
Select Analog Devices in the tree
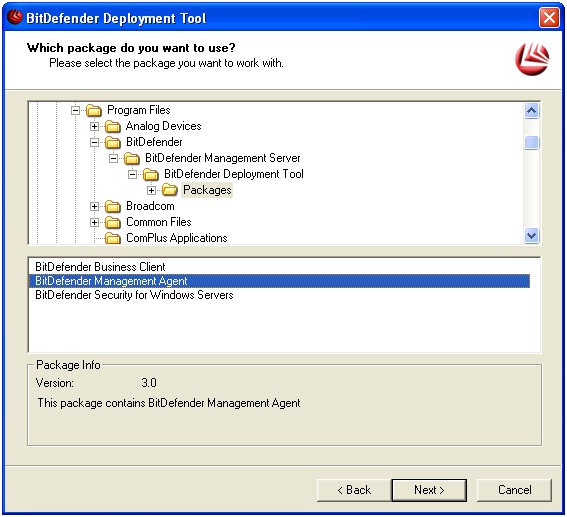point(163,126)
